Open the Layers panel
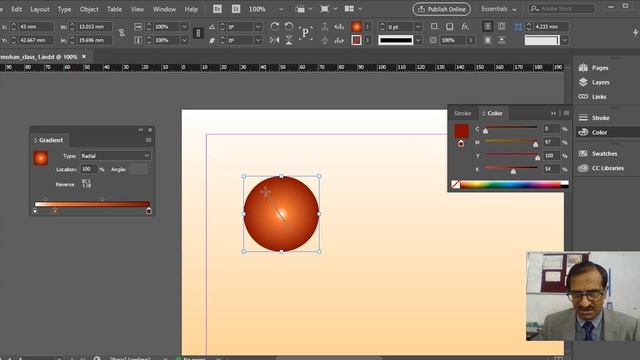 594,82
